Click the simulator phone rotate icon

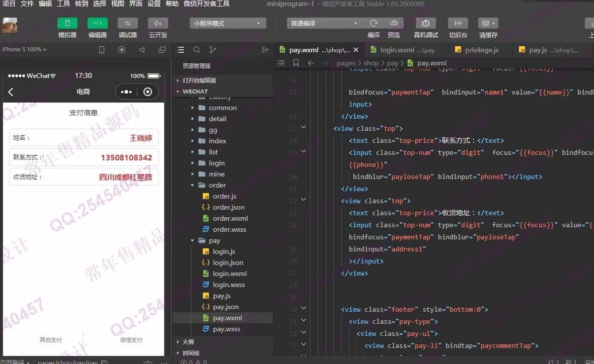click(x=102, y=50)
